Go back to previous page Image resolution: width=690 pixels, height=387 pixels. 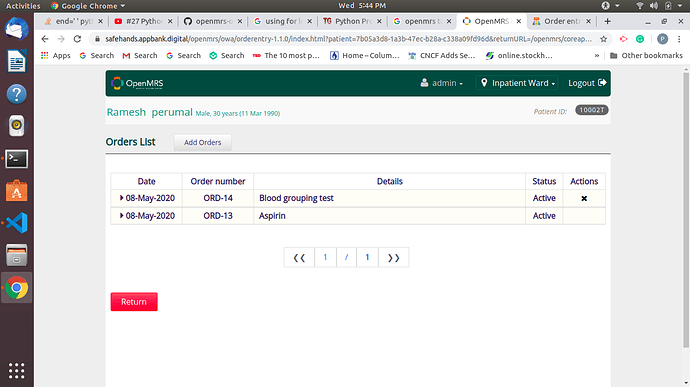45,39
